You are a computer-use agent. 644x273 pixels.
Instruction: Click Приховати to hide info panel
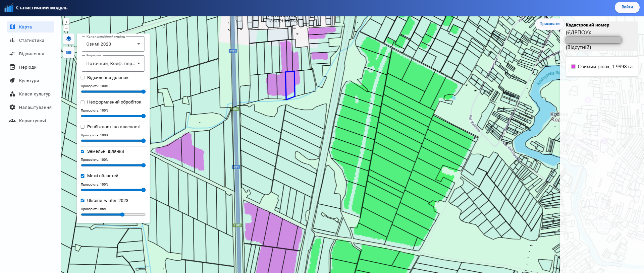pyautogui.click(x=549, y=24)
